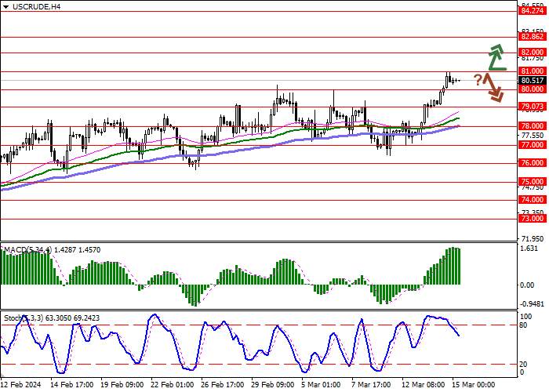Open the USCRUDE,H4 chart dropdown arrow
The height and width of the screenshot is (392, 549).
click(x=6, y=6)
